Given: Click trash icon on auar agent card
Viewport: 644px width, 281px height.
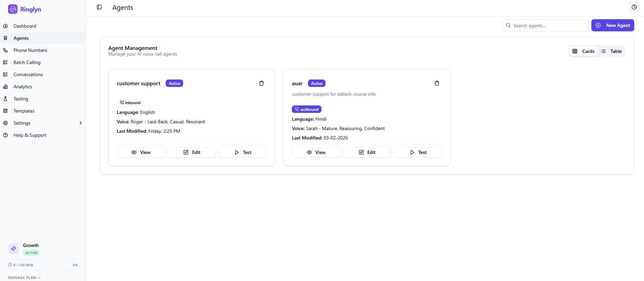Looking at the screenshot, I should 437,83.
